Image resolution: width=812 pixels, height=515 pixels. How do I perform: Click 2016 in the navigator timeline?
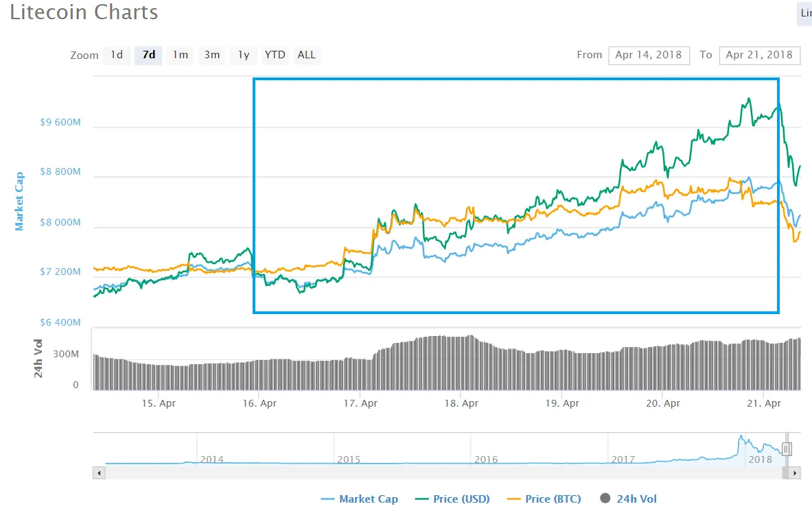click(486, 459)
